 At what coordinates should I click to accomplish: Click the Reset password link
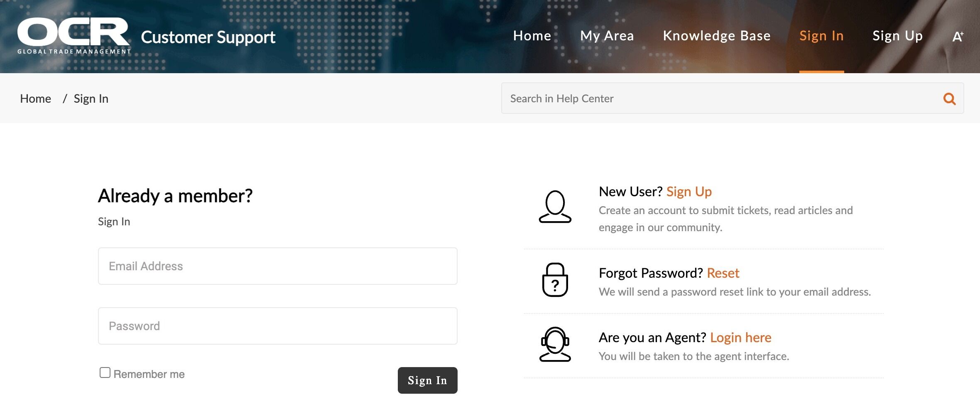[x=723, y=273]
